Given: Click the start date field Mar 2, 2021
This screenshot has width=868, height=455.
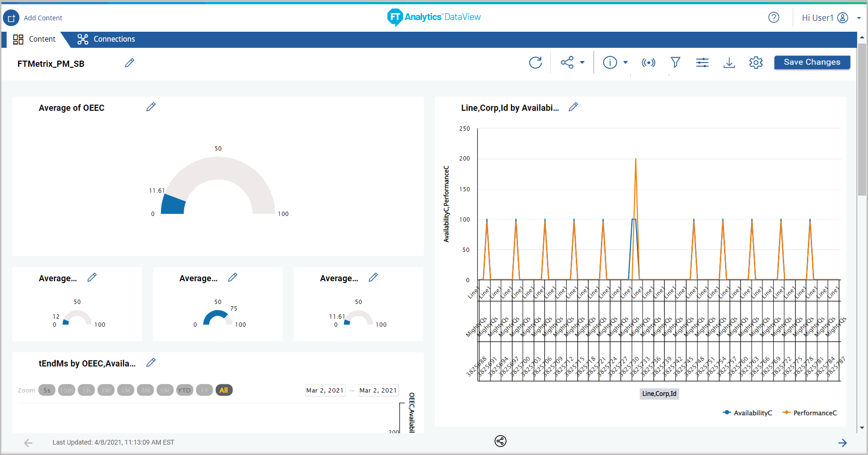Looking at the screenshot, I should pos(325,390).
